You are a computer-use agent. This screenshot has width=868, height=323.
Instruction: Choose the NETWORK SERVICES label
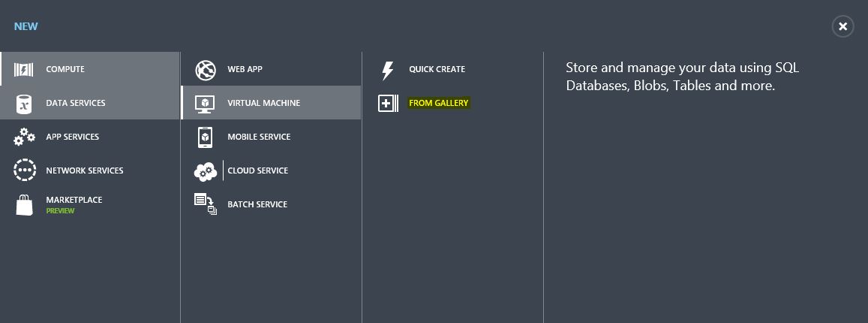coord(85,171)
